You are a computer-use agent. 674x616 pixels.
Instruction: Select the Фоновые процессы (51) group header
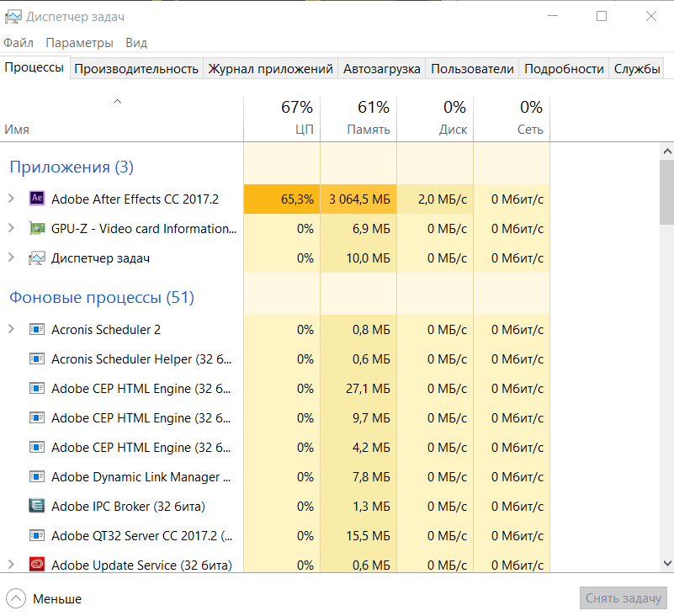tap(102, 297)
